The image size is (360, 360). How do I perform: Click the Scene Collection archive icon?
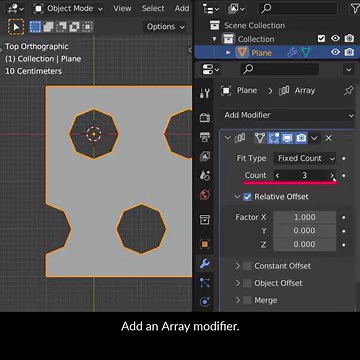coord(215,25)
